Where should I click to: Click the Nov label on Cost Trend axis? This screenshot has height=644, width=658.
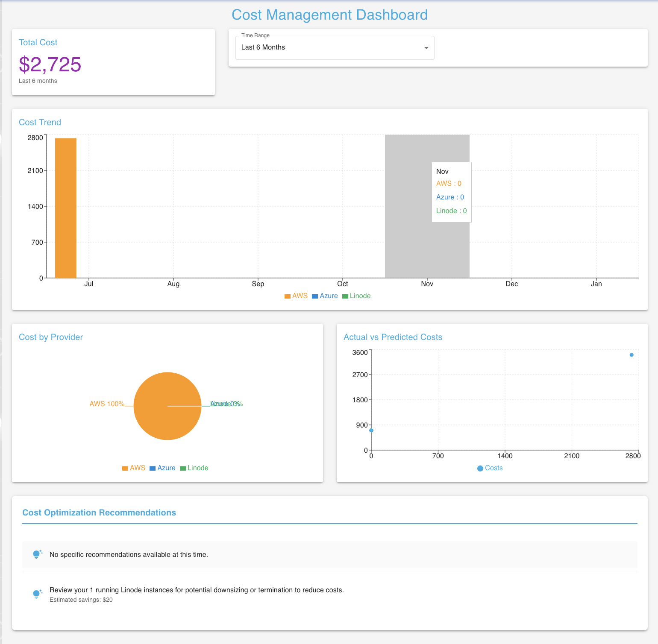427,284
